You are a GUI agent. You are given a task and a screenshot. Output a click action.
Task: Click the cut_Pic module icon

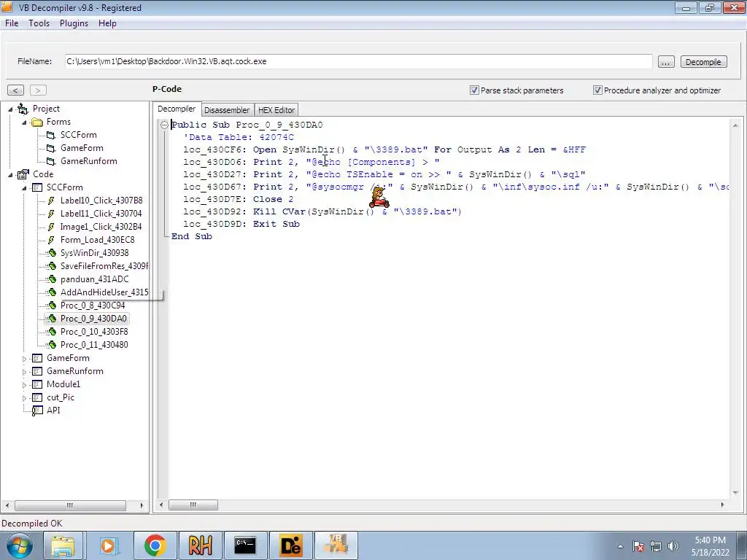pos(36,397)
